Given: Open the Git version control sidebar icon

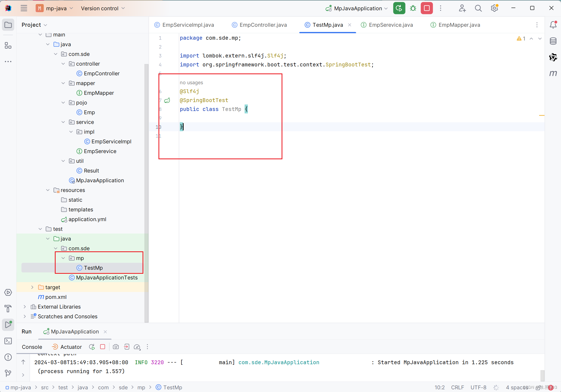Looking at the screenshot, I should coord(8,373).
